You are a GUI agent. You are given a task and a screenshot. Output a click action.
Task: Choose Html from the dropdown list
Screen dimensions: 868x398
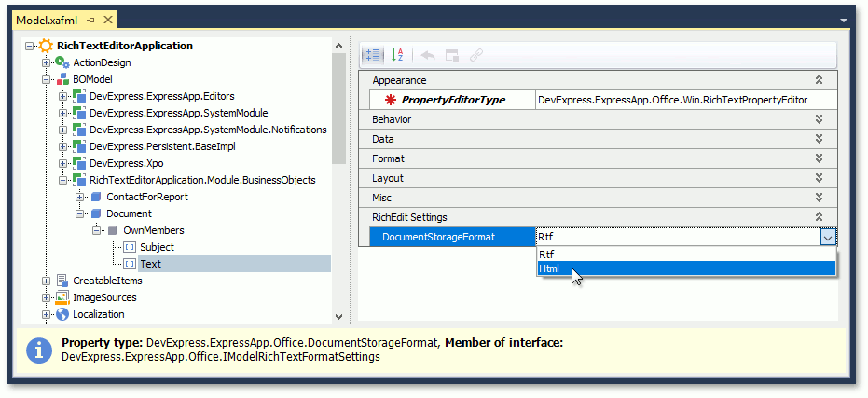tap(686, 268)
